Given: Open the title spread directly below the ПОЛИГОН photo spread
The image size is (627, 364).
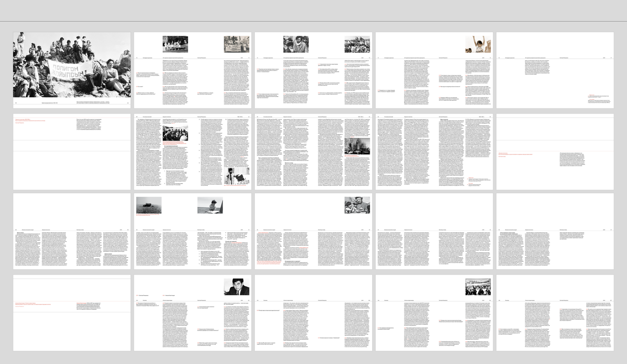Looking at the screenshot, I should pyautogui.click(x=71, y=152).
